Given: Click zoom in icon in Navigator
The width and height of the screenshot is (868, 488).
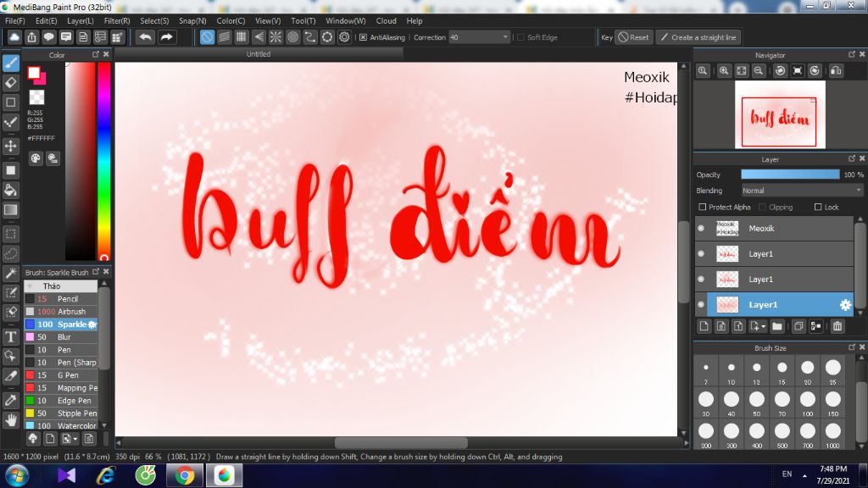Looking at the screenshot, I should click(724, 71).
